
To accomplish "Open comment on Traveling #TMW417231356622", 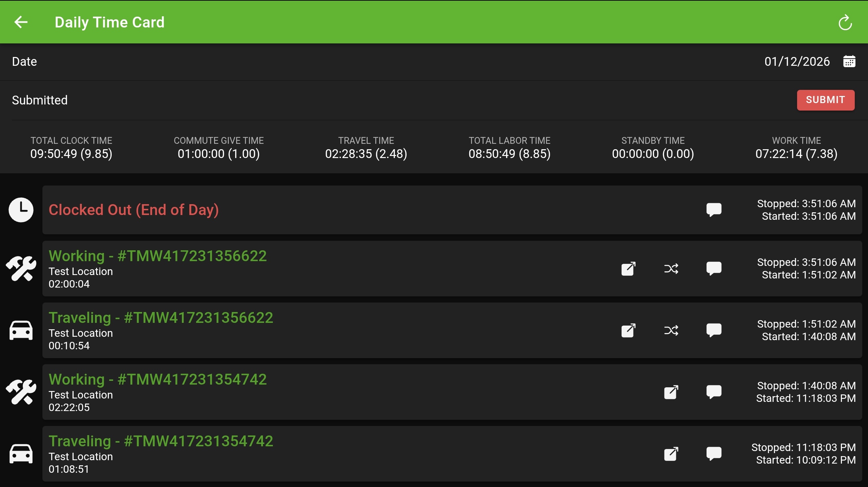I will 714,330.
